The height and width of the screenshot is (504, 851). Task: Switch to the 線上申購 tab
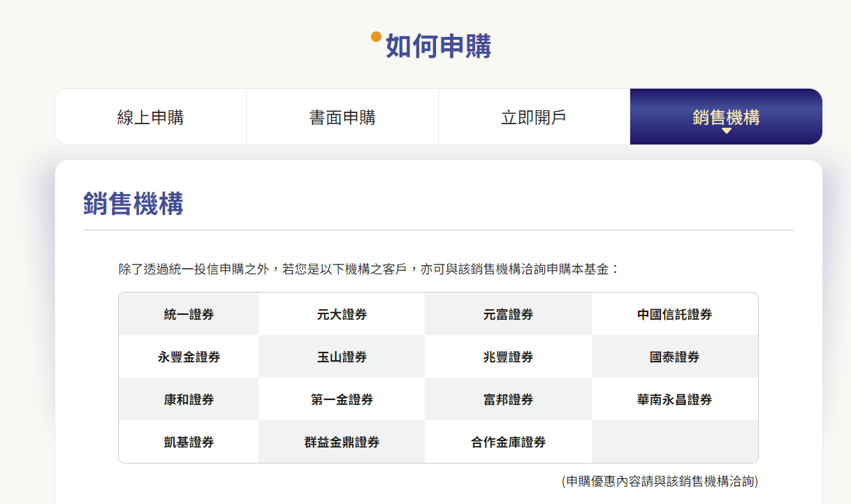tap(150, 117)
